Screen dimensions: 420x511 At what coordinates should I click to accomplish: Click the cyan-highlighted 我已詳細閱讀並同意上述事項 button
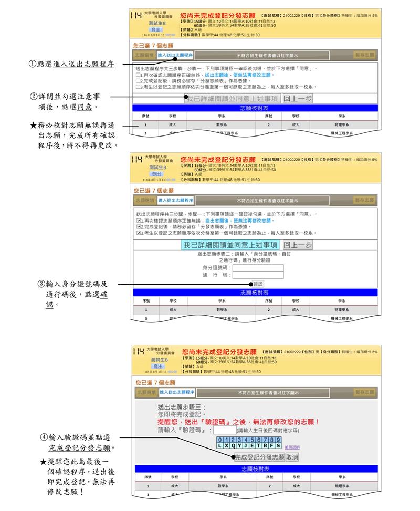point(230,245)
